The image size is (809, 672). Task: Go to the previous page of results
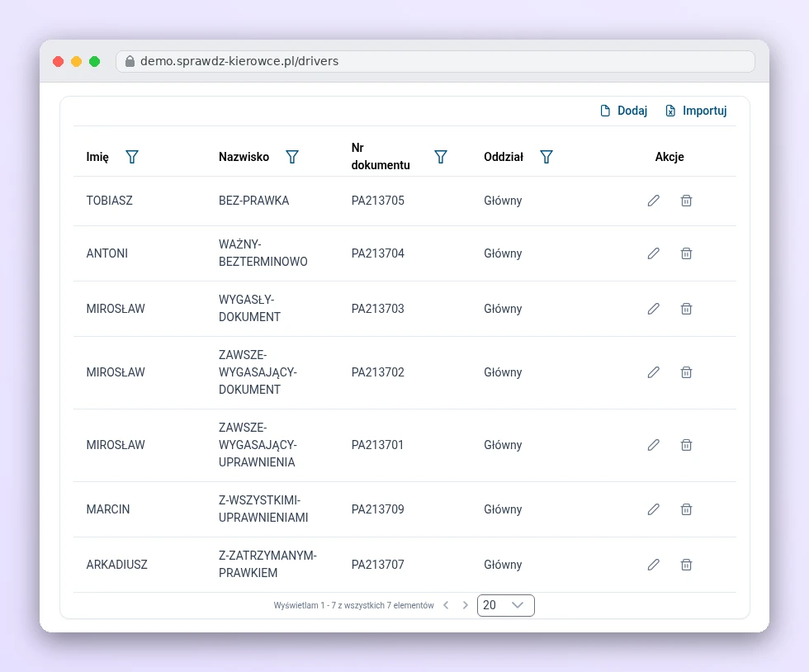click(x=447, y=605)
